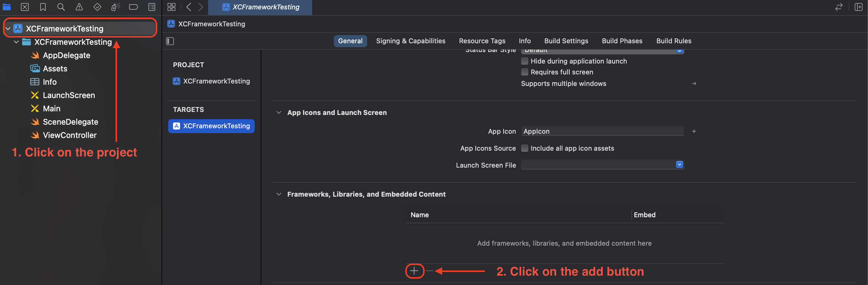The width and height of the screenshot is (868, 285).
Task: Select XCFrameworkTesting under TARGETS
Action: [x=212, y=126]
